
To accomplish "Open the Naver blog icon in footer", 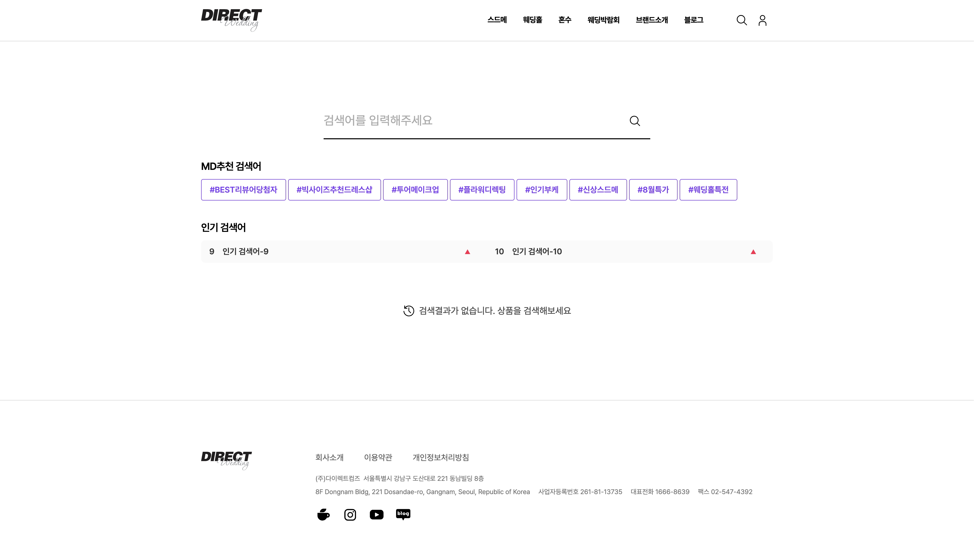I will pyautogui.click(x=403, y=515).
